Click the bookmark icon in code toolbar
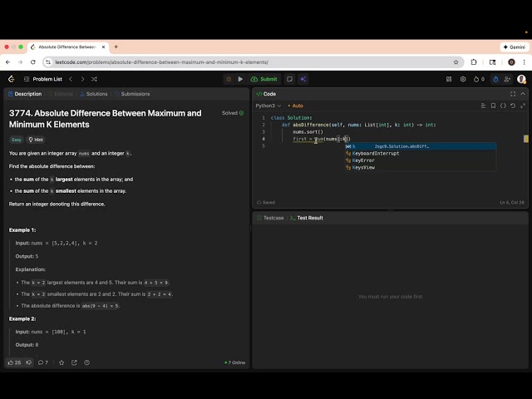The width and height of the screenshot is (532, 399). point(493,106)
